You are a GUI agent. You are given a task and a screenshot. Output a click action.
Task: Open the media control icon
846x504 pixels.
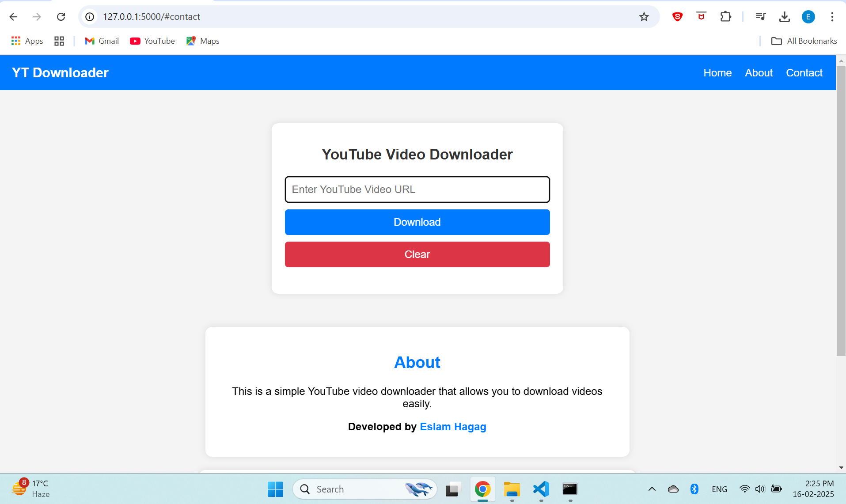pyautogui.click(x=760, y=17)
